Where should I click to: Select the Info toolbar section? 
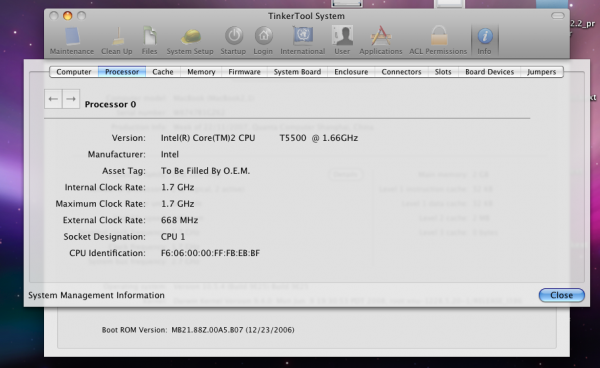click(484, 41)
